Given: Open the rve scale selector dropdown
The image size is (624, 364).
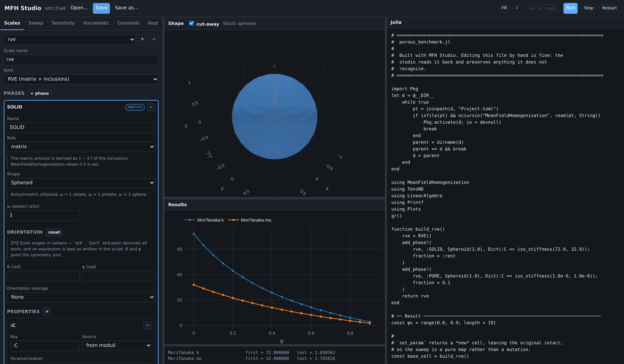Looking at the screenshot, I should [x=70, y=39].
